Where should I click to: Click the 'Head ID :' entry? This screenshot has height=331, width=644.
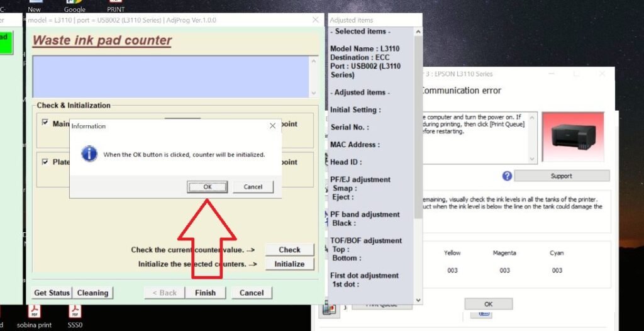pyautogui.click(x=346, y=162)
